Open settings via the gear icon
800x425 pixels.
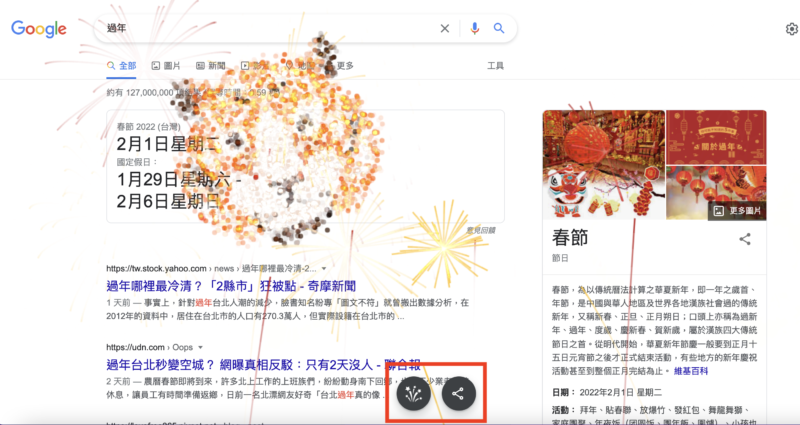(791, 29)
